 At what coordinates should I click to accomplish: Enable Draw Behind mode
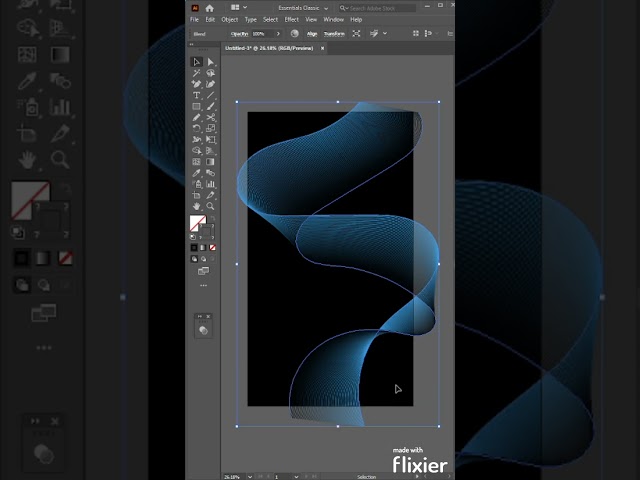click(x=203, y=259)
